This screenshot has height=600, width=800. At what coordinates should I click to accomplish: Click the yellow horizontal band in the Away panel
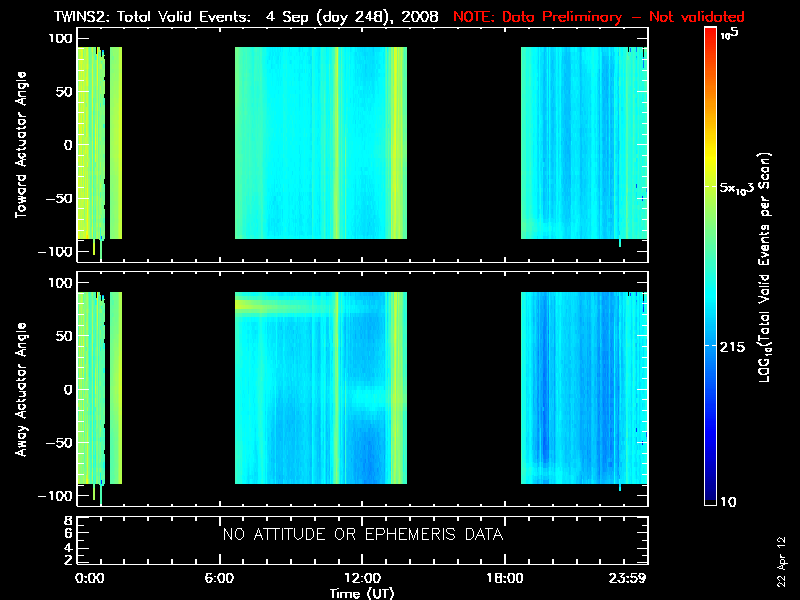click(x=286, y=305)
